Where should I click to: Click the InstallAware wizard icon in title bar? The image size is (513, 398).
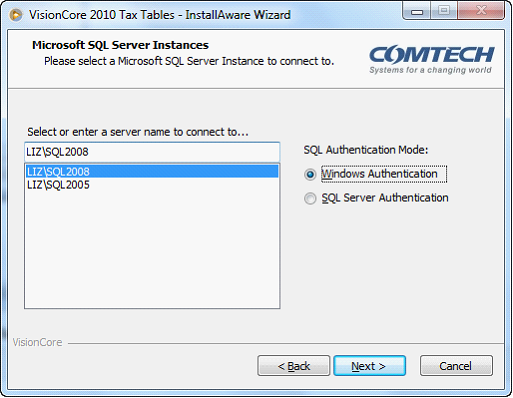click(16, 15)
